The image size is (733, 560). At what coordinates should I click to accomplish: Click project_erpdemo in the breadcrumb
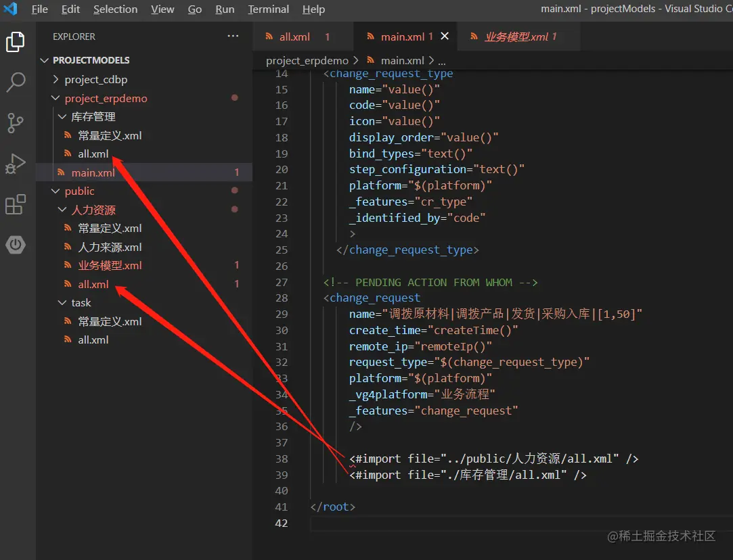click(x=307, y=60)
